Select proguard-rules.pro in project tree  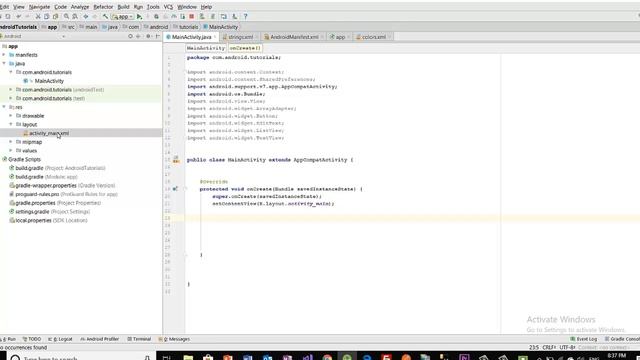coord(63,194)
